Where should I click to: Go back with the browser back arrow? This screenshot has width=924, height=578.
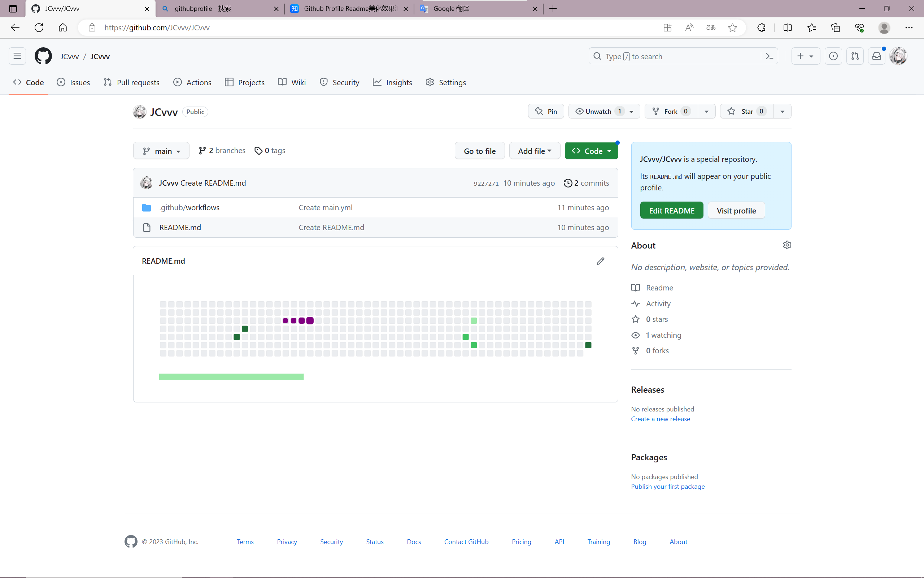[15, 27]
